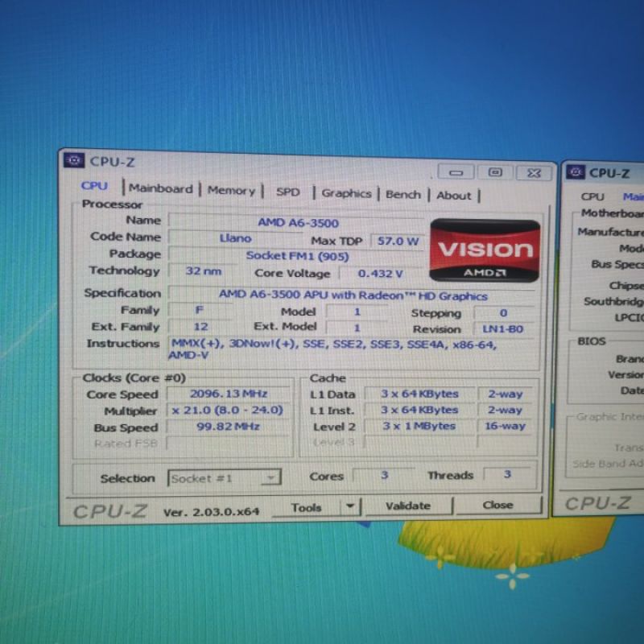Open the Memory tab

231,191
